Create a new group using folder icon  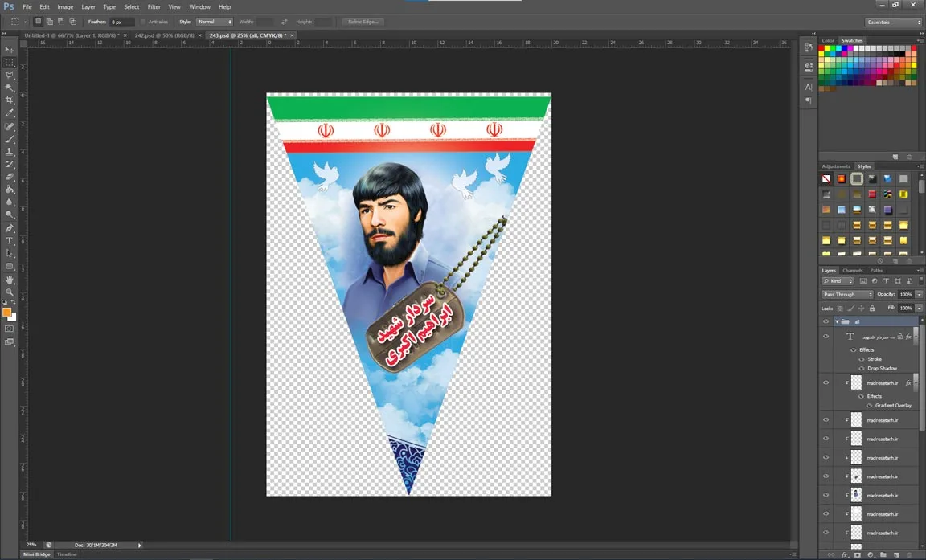point(883,554)
